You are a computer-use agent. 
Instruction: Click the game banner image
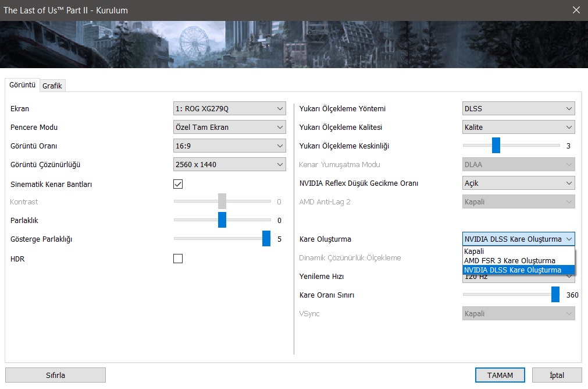coord(294,44)
